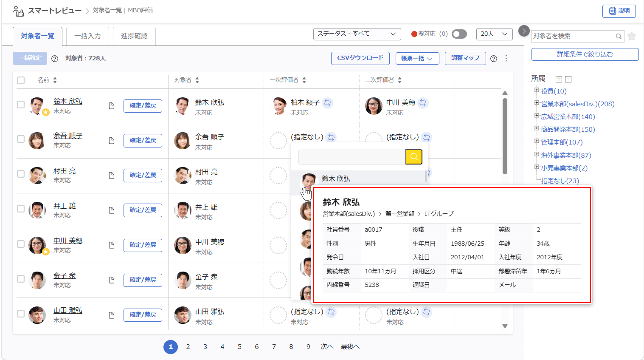Open the 20人 page size dropdown
This screenshot has height=360, width=644.
tap(494, 34)
